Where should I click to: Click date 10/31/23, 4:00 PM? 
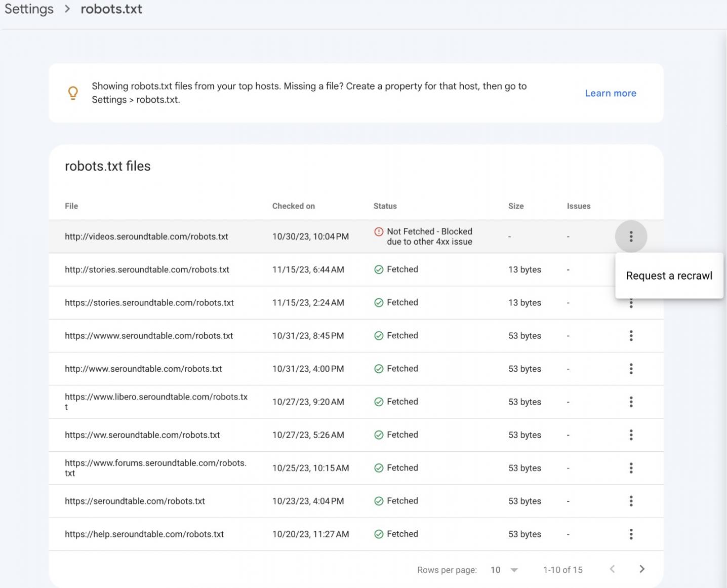coord(308,369)
